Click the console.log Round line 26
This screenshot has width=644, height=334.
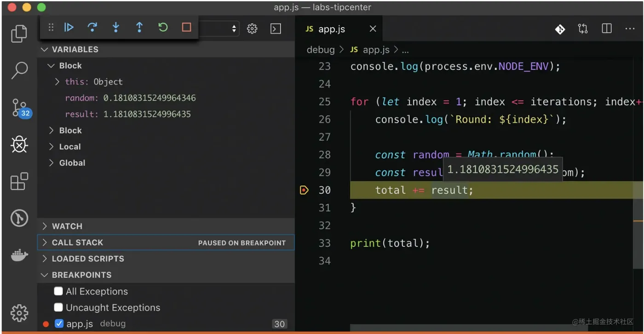tap(471, 120)
